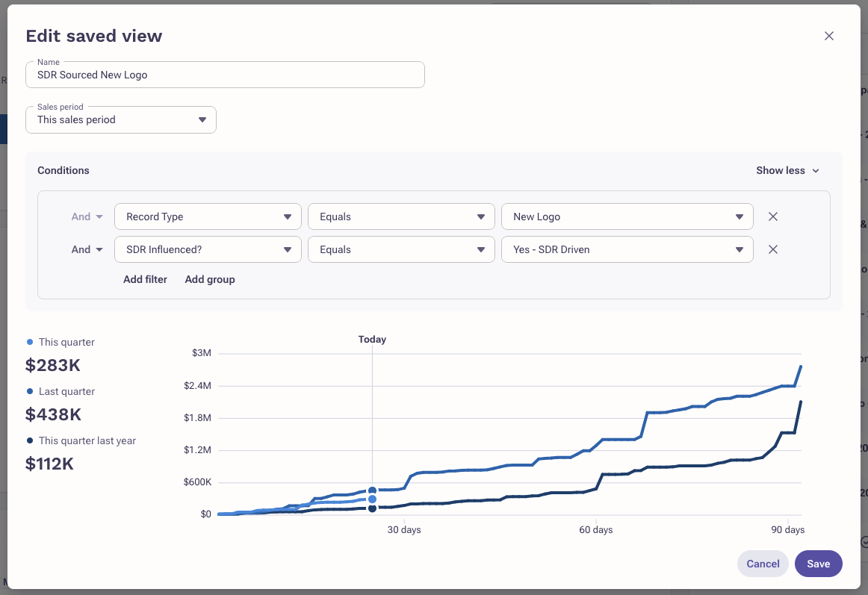Change the Yes - SDR Driven value
This screenshot has width=868, height=595.
click(627, 249)
